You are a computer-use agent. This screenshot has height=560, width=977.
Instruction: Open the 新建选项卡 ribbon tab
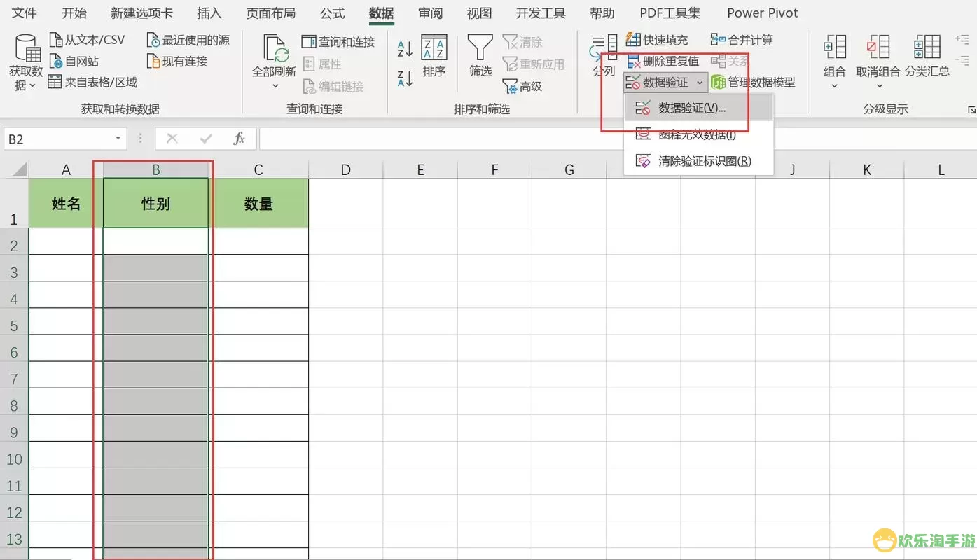141,13
